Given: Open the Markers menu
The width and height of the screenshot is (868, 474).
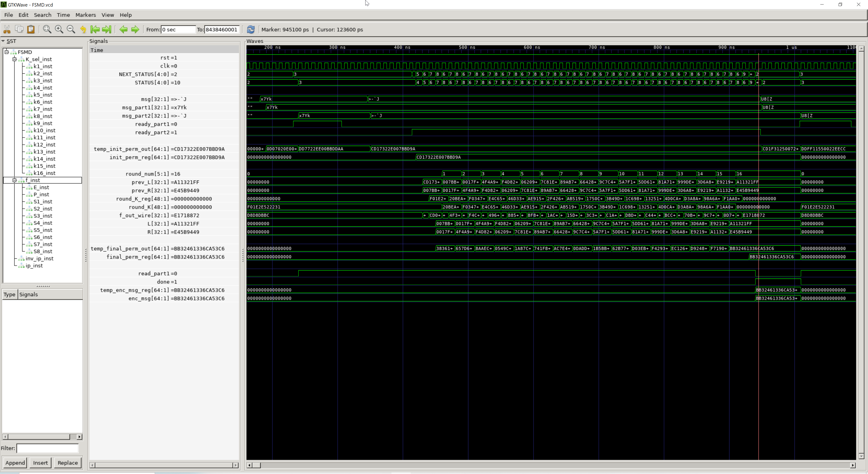Looking at the screenshot, I should 86,15.
